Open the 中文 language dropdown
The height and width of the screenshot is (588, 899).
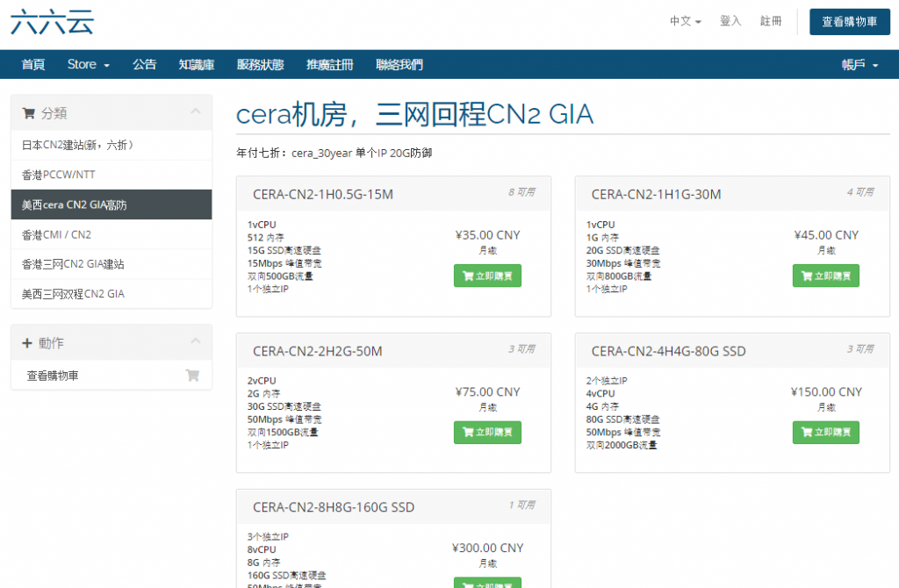685,21
